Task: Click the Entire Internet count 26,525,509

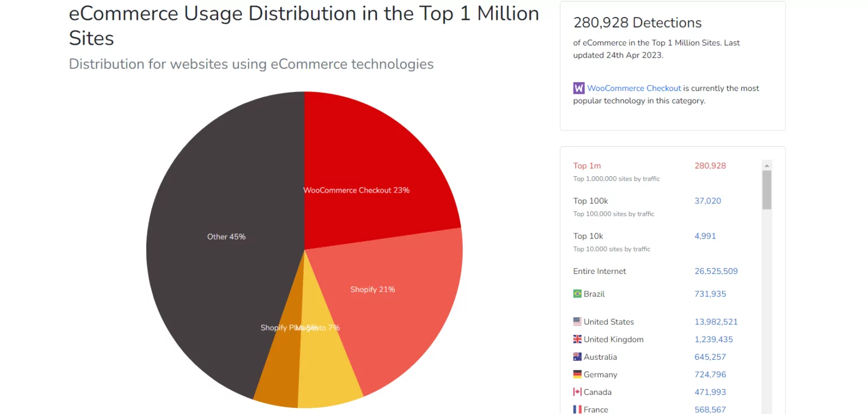Action: 716,271
